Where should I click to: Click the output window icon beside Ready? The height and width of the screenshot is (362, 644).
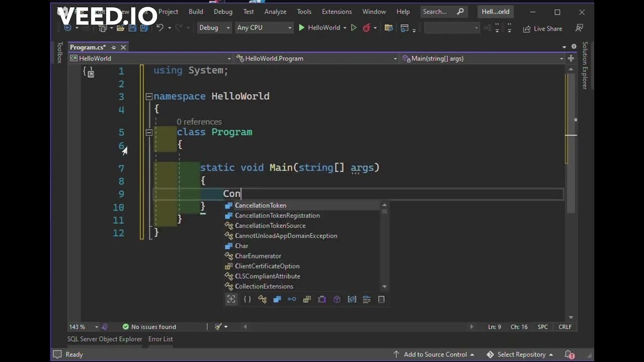(57, 354)
